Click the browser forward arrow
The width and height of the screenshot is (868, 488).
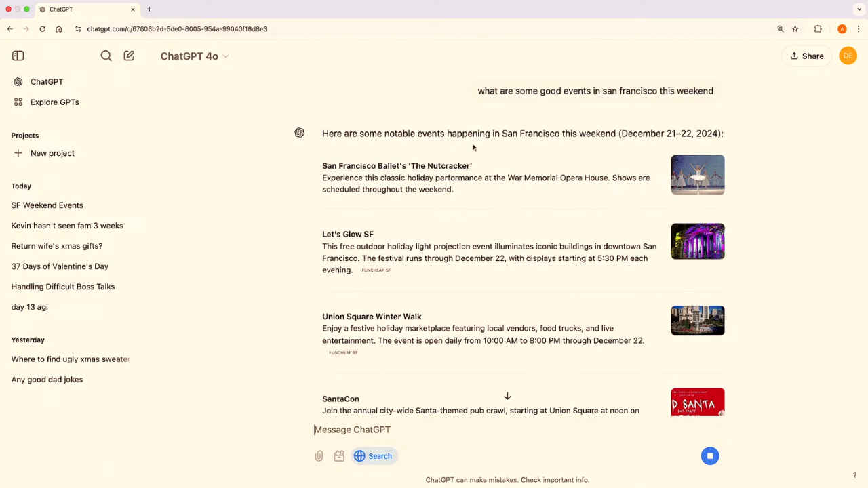tap(26, 29)
